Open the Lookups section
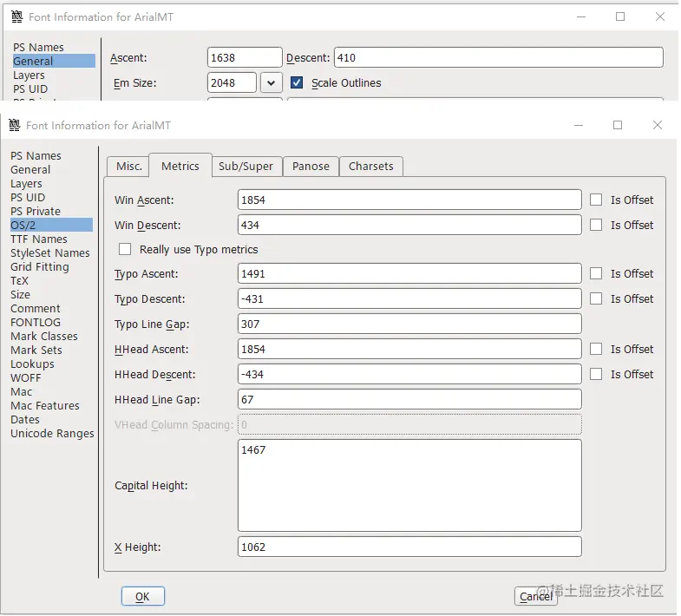This screenshot has width=681, height=616. [32, 364]
